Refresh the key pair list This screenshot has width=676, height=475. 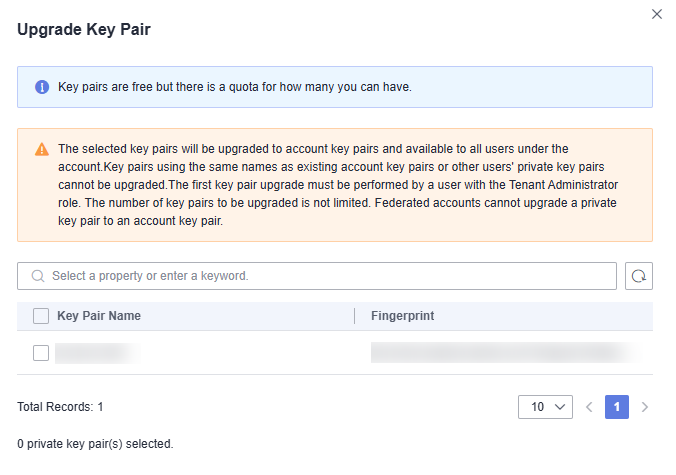pyautogui.click(x=638, y=276)
